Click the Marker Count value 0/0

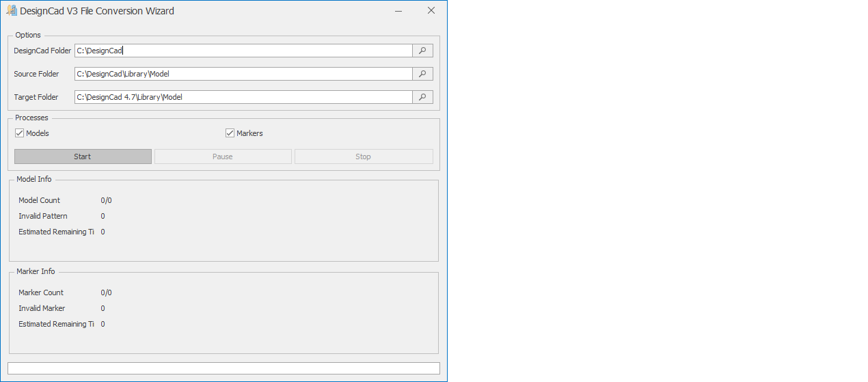coord(106,292)
